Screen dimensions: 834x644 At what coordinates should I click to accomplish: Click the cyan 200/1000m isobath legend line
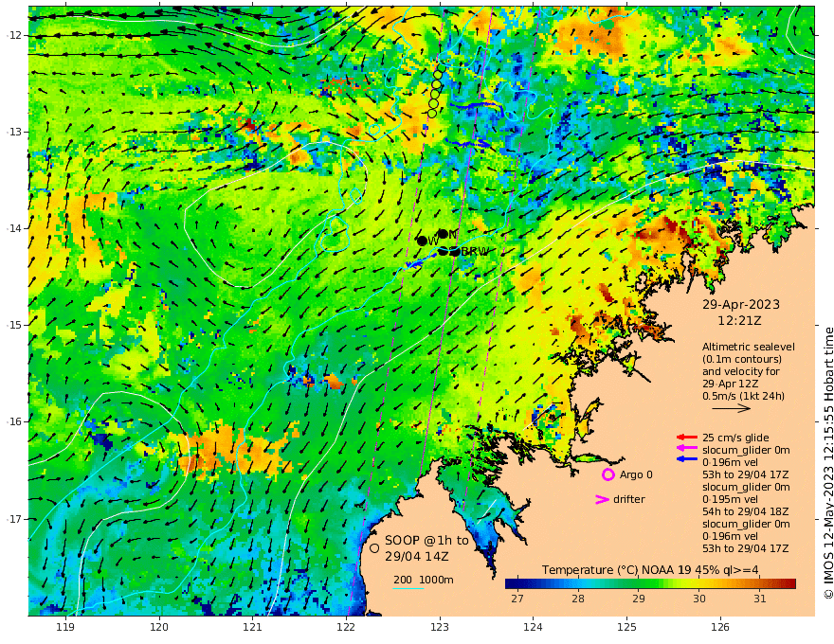408,588
